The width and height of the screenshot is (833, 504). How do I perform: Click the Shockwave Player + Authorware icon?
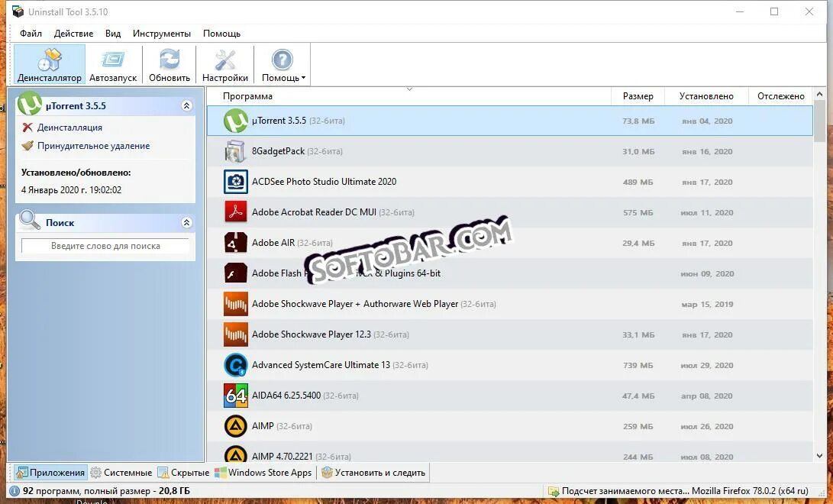pos(235,304)
